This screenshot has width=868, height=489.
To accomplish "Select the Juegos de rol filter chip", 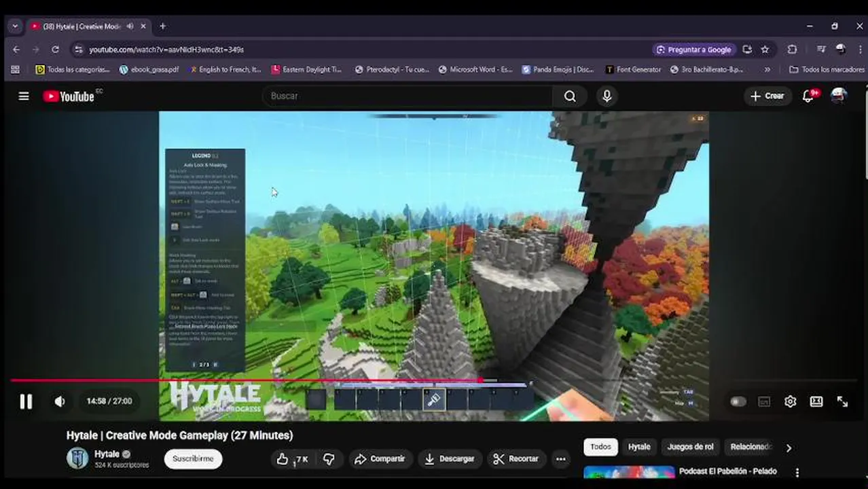I will 690,447.
